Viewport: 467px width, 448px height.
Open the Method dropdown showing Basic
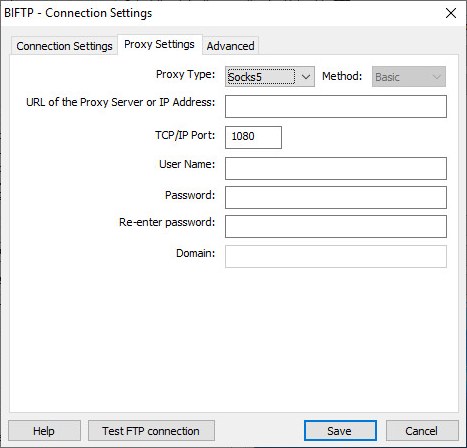pyautogui.click(x=409, y=77)
